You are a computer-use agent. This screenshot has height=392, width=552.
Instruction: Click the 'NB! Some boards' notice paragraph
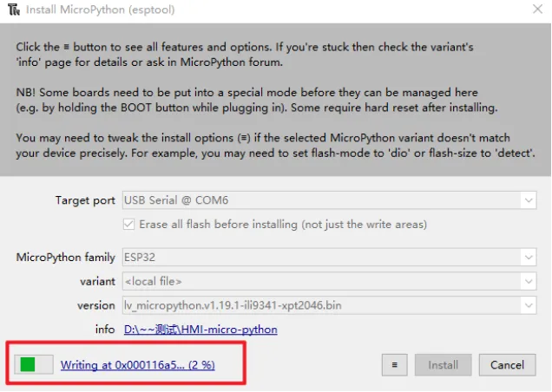pos(247,99)
